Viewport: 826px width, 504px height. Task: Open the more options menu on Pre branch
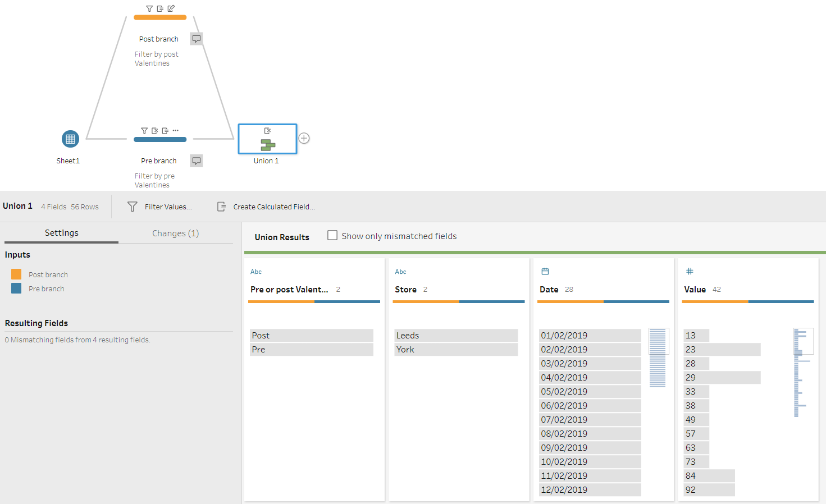(175, 130)
